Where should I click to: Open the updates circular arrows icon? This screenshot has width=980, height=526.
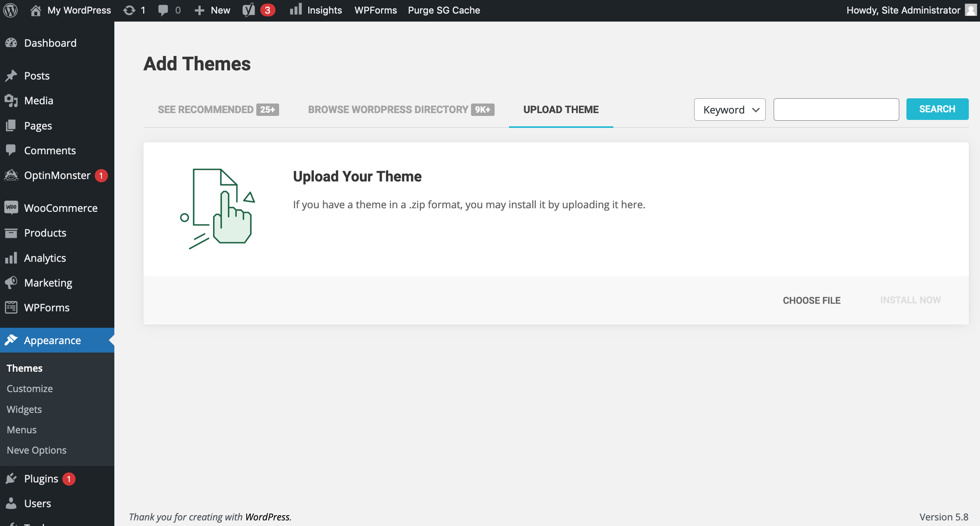[129, 10]
